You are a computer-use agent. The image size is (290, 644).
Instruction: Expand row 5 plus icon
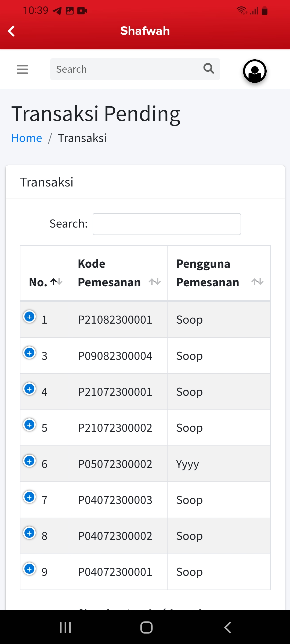click(x=30, y=425)
